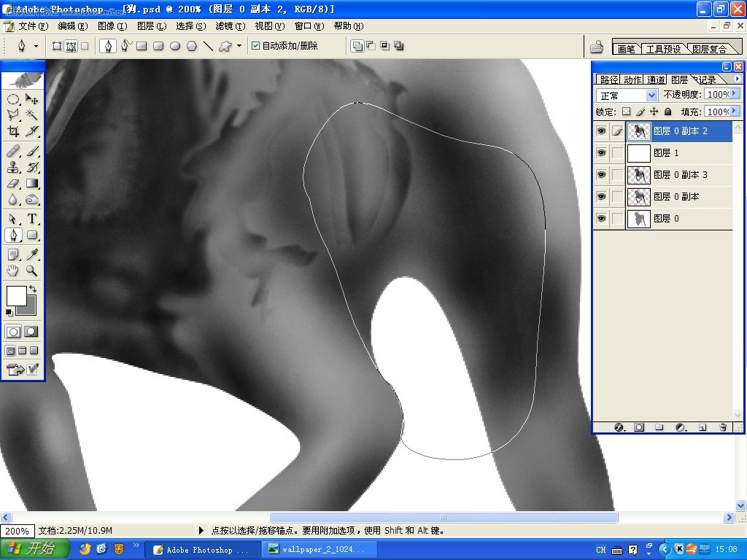Choose the Clone Stamp tool
747x560 pixels.
point(13,167)
